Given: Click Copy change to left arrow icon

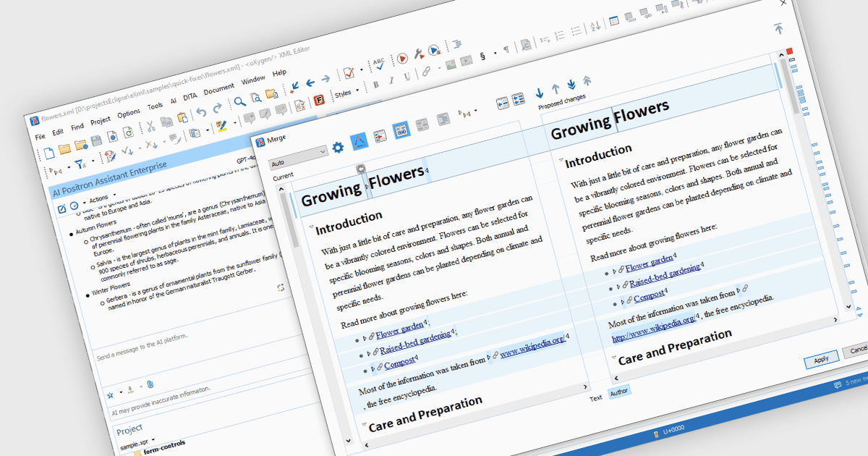Looking at the screenshot, I should pos(502,104).
